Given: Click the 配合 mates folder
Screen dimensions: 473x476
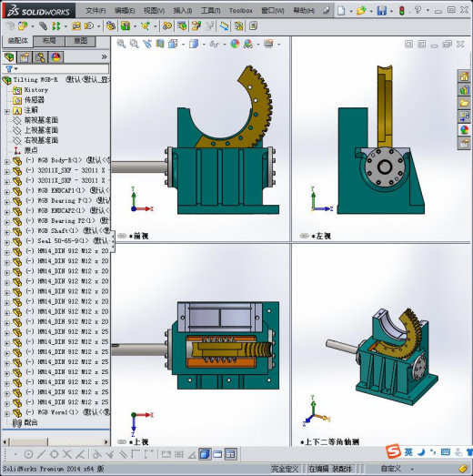Looking at the screenshot, I should [31, 422].
